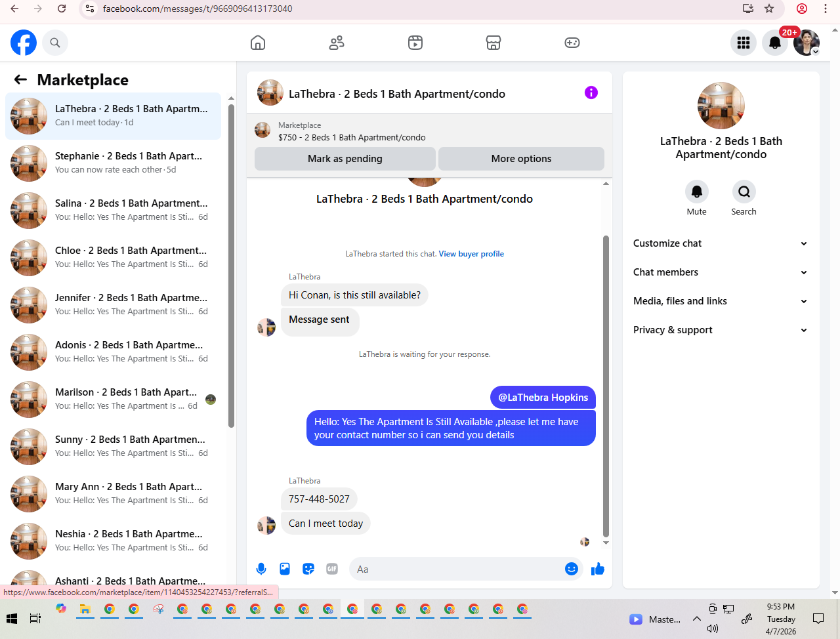Open the Gaming controller icon

click(x=572, y=43)
